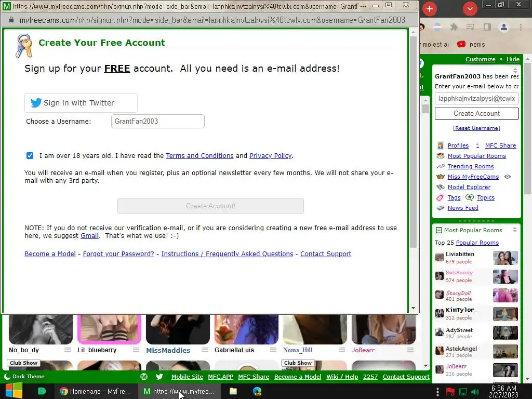Image resolution: width=532 pixels, height=399 pixels.
Task: Collapse the Most Popular Rooms panel
Action: (438, 230)
